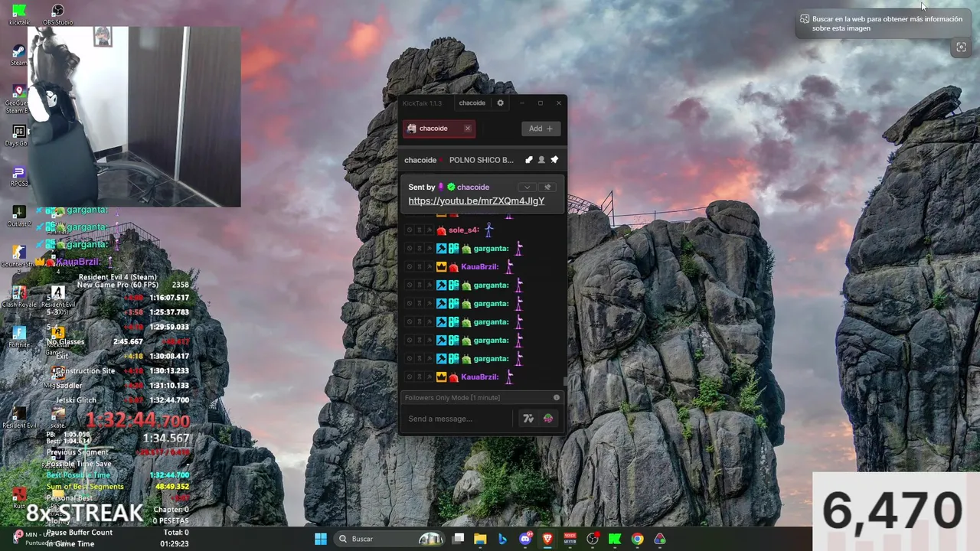This screenshot has height=551, width=980.
Task: Open KickTalk settings gear
Action: point(501,103)
